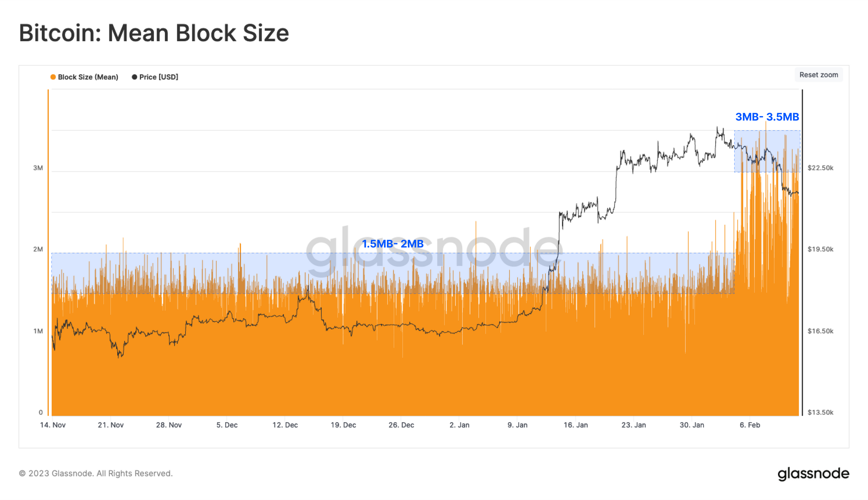Toggle Price [USD] legend series
The image size is (868, 500).
155,77
